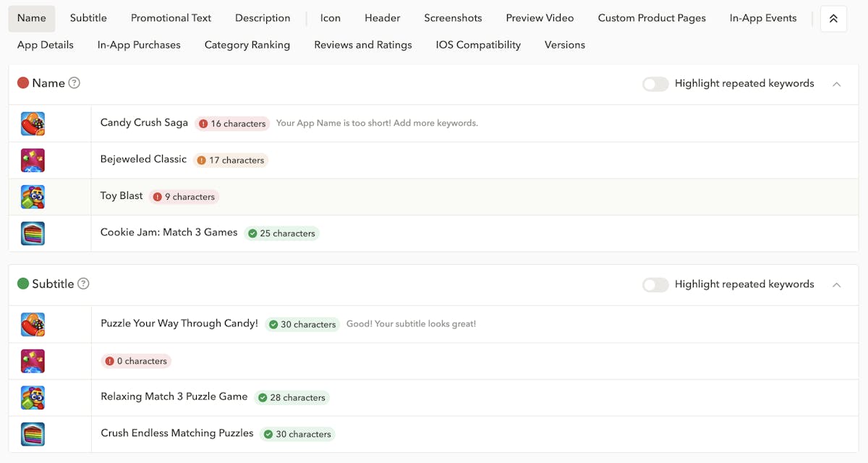The image size is (868, 463).
Task: Click the Bejeweled Classic icon in Name section
Action: [x=33, y=160]
